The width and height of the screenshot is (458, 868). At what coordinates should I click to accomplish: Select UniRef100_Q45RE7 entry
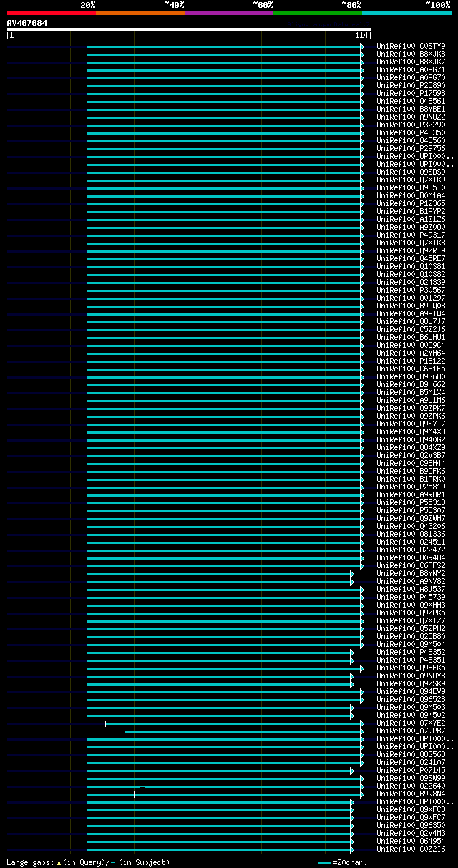[411, 258]
